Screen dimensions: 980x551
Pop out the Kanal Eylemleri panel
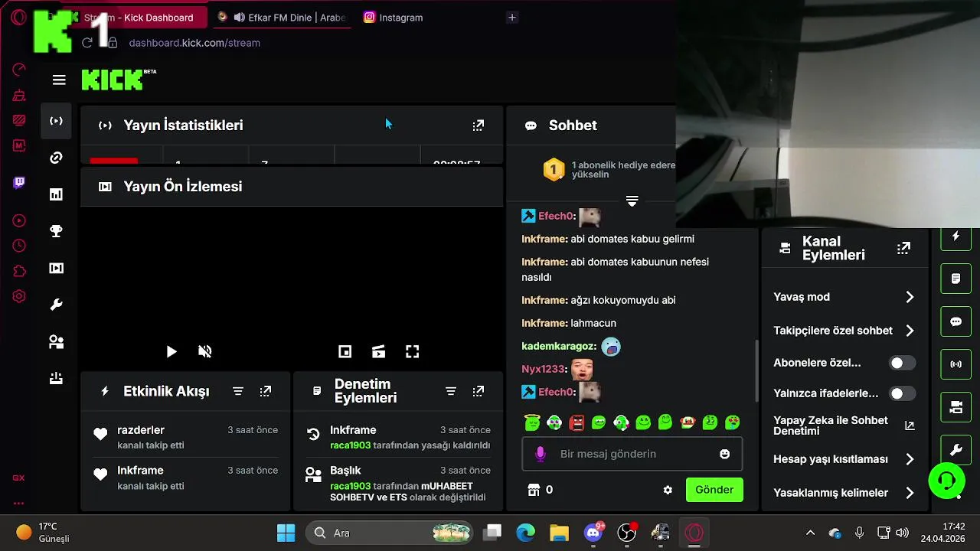[904, 248]
